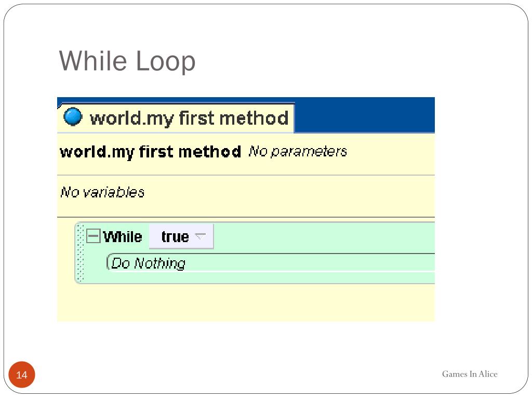This screenshot has height=399, width=532.
Task: Select the Do Nothing placeholder
Action: tap(149, 263)
